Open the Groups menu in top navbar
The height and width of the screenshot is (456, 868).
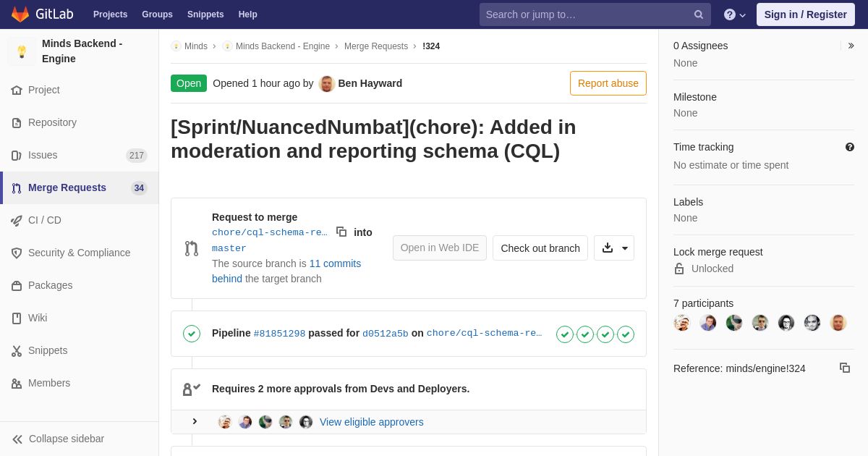tap(157, 14)
